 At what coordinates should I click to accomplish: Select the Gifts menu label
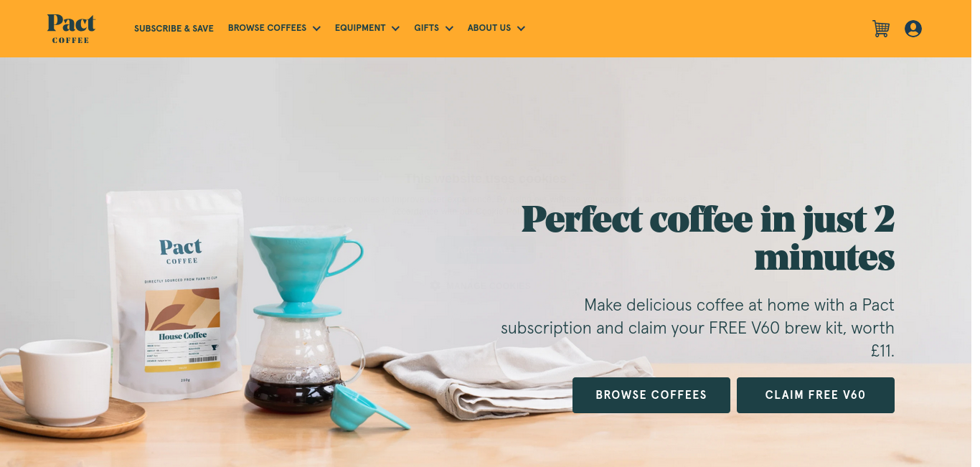tap(426, 28)
